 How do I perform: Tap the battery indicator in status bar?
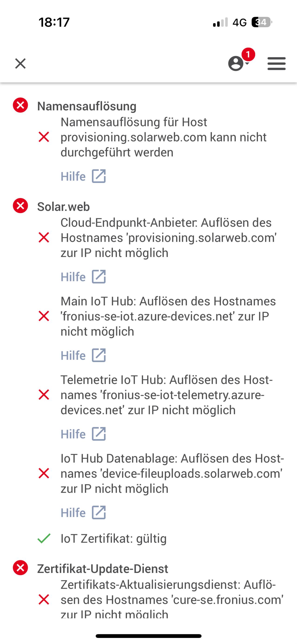(x=261, y=22)
